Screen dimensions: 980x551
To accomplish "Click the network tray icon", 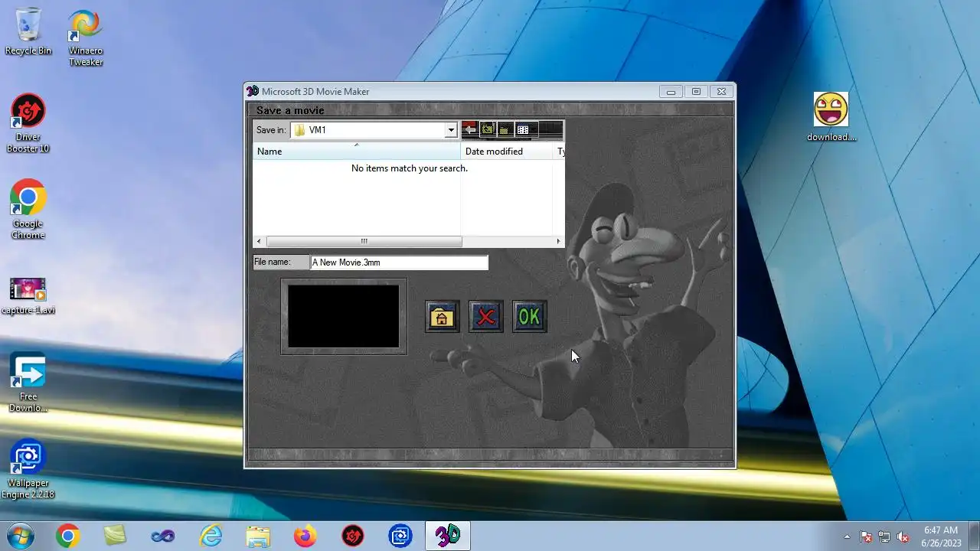I will (884, 536).
